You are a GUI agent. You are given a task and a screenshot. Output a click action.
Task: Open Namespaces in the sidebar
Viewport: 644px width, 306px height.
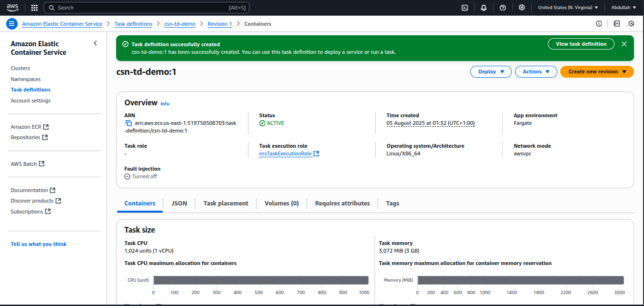[26, 79]
